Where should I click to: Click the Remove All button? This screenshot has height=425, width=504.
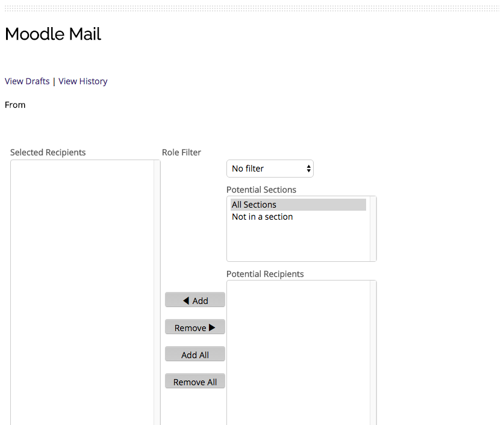pos(195,382)
